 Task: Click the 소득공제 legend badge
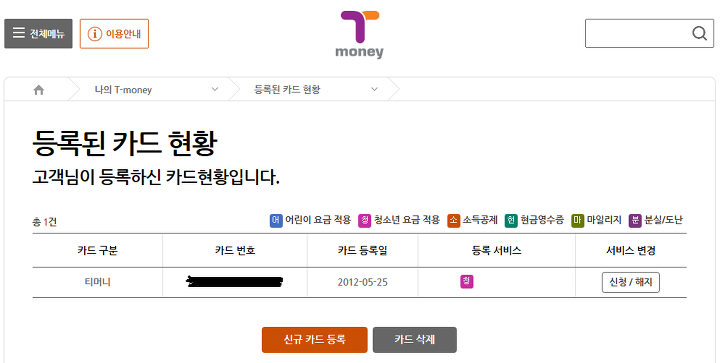(x=453, y=220)
